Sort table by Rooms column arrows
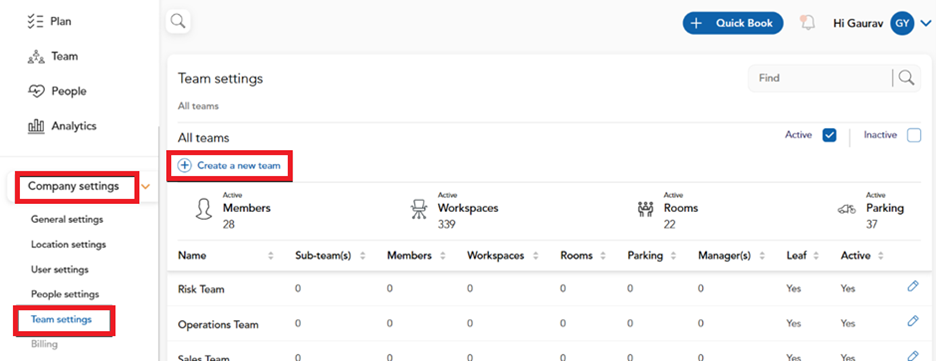The height and width of the screenshot is (361, 936). click(x=603, y=256)
